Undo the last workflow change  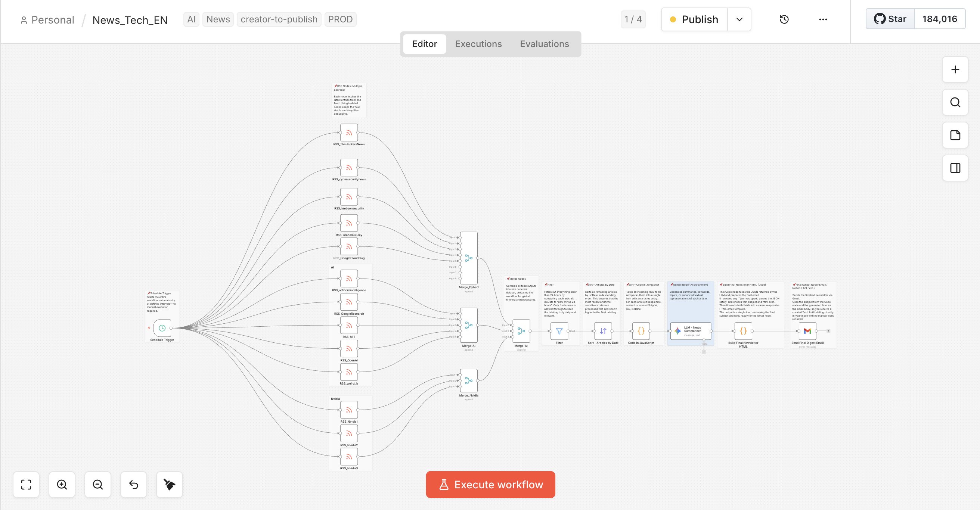click(133, 485)
